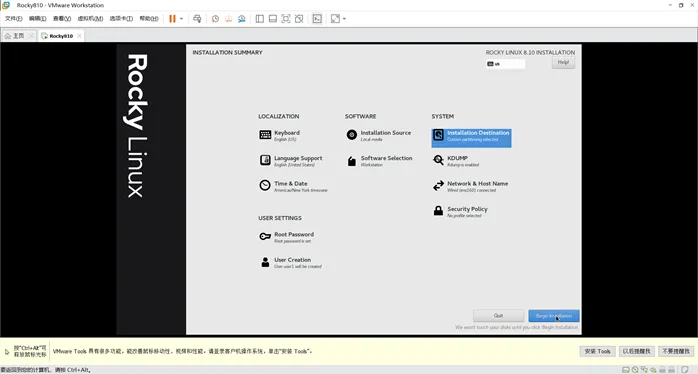
Task: Open Language Support settings
Action: coord(291,161)
